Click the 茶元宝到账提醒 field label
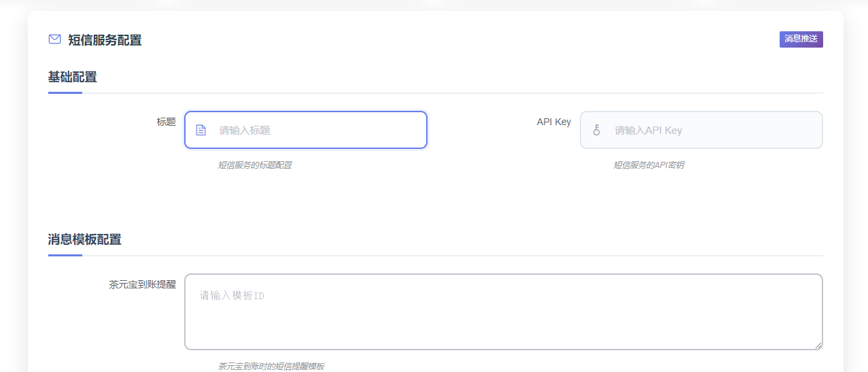The height and width of the screenshot is (372, 868). click(142, 284)
